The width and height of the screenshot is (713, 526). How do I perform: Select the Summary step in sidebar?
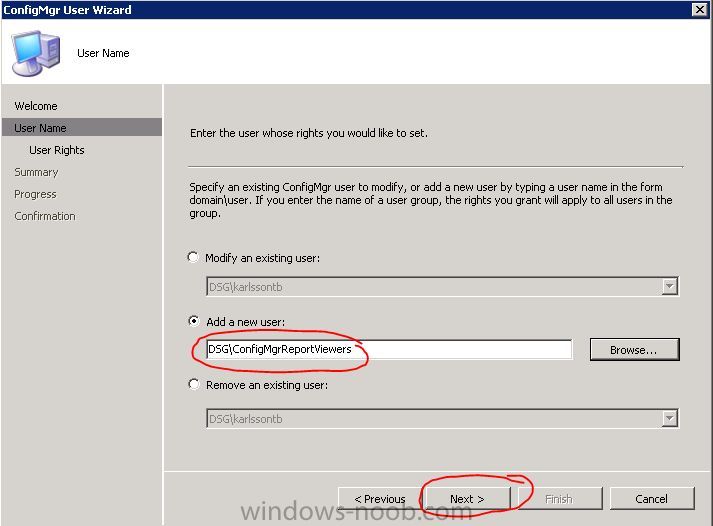[36, 172]
